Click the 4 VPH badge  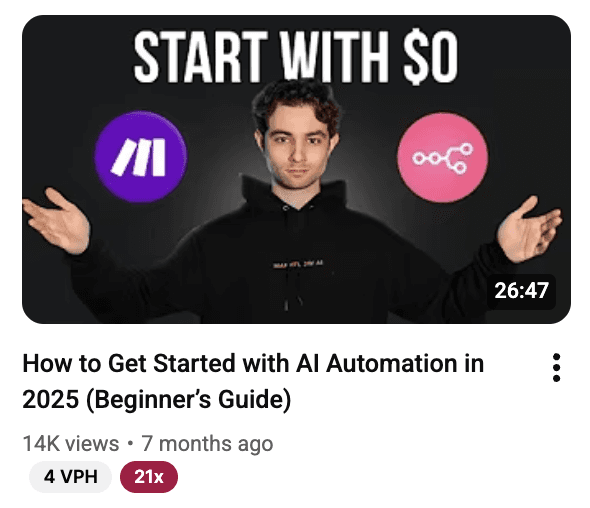point(70,477)
